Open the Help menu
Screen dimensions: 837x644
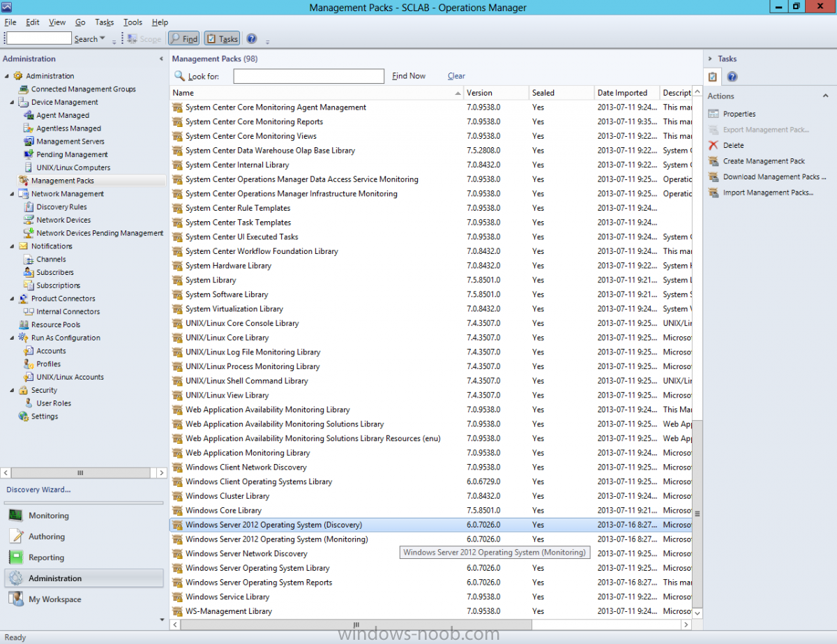coord(160,22)
